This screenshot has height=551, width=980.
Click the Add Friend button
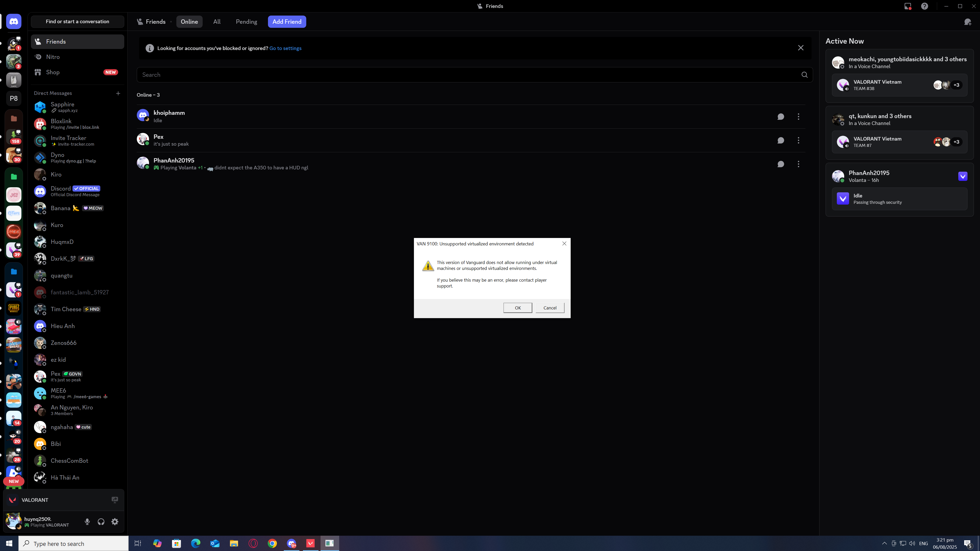click(x=287, y=22)
